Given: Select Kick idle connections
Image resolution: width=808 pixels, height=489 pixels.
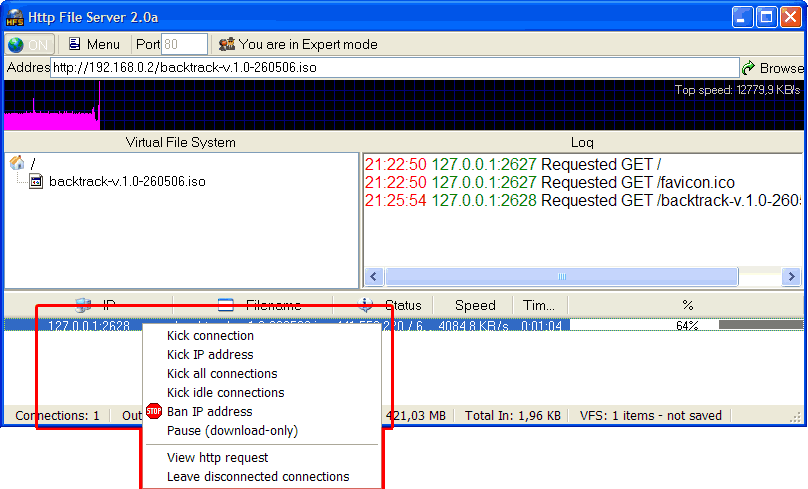Looking at the screenshot, I should coord(225,393).
